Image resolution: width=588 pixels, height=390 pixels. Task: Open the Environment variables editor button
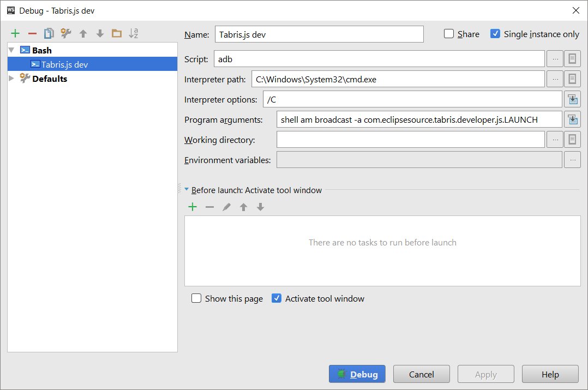(x=572, y=160)
